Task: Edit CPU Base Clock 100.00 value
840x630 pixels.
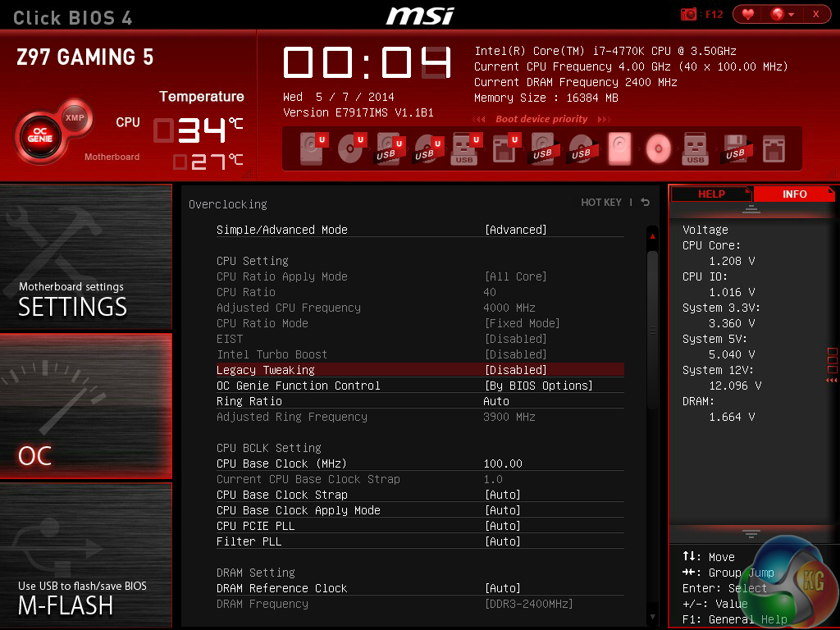Action: pyautogui.click(x=503, y=463)
